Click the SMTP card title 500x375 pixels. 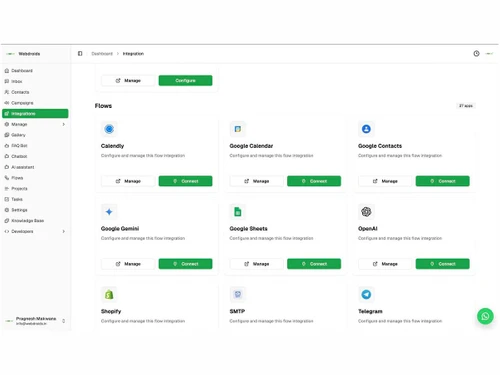(237, 311)
